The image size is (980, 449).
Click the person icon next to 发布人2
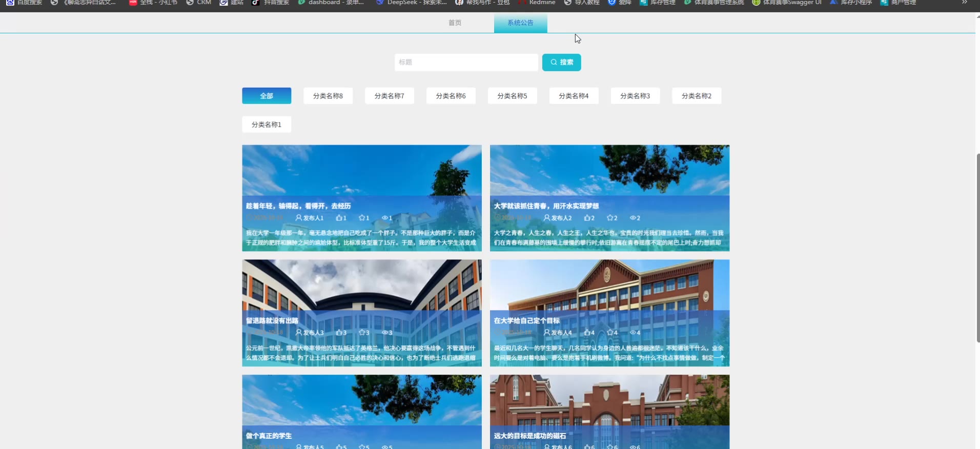pos(547,218)
